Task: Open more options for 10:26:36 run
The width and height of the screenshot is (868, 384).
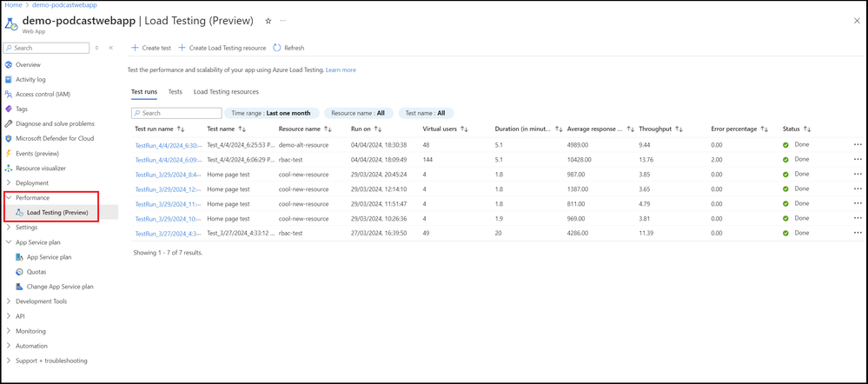Action: (x=858, y=219)
